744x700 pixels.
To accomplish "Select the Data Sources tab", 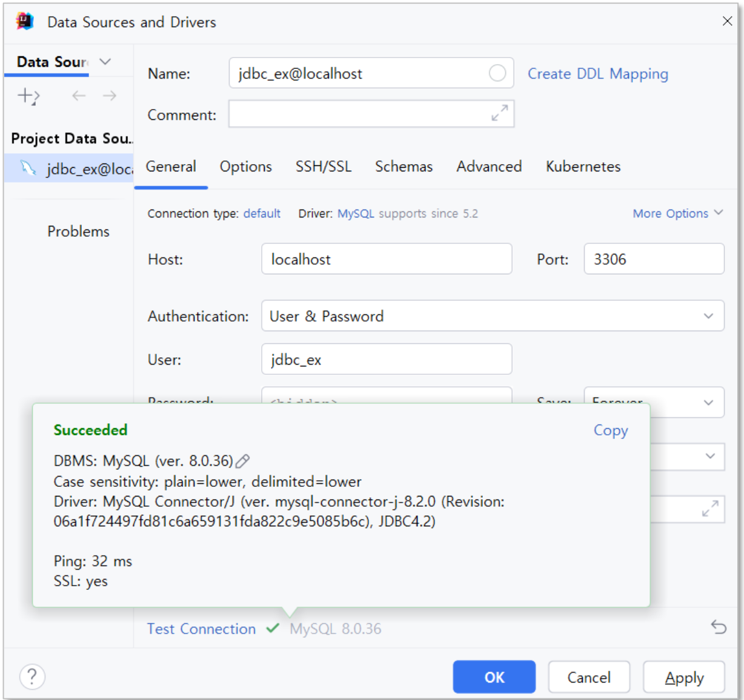I will pos(53,62).
